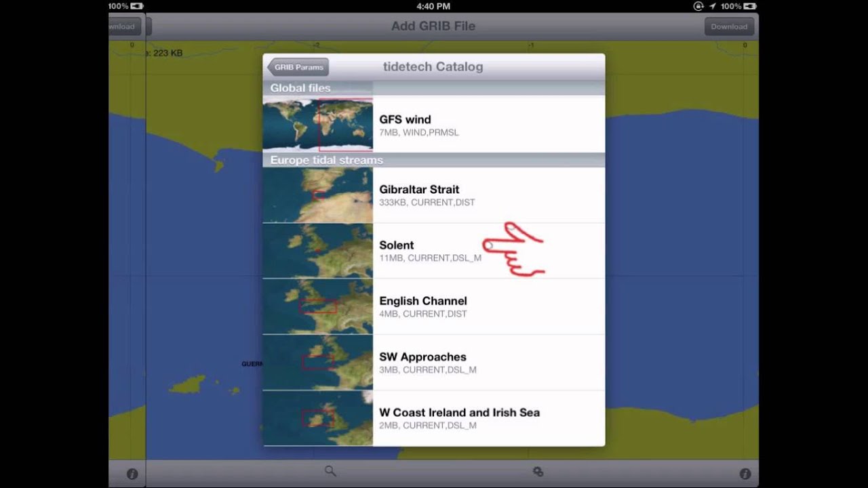Tap the Download button at top right

(x=729, y=26)
